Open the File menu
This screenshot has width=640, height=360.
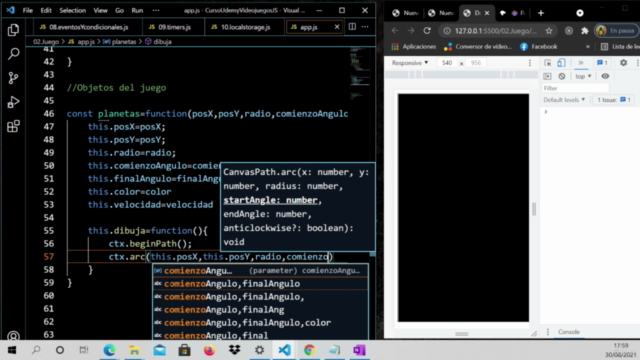pos(27,10)
